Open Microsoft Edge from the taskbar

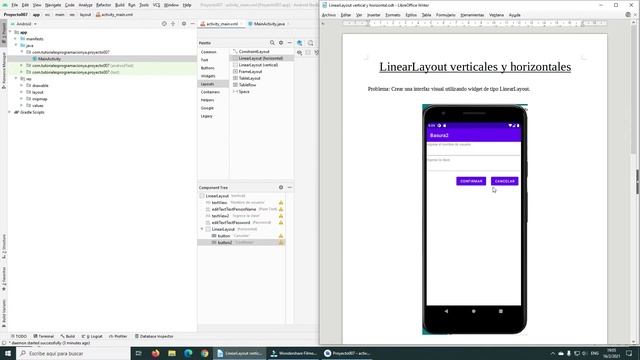tap(188, 353)
